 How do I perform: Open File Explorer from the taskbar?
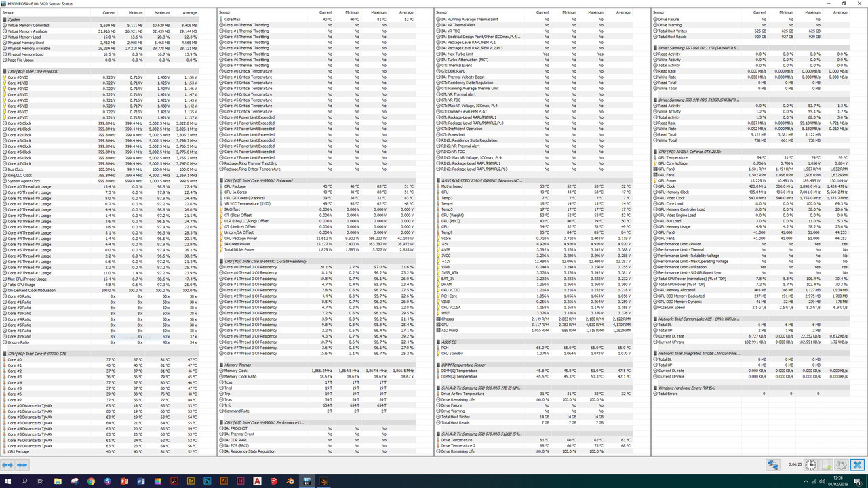[58, 482]
